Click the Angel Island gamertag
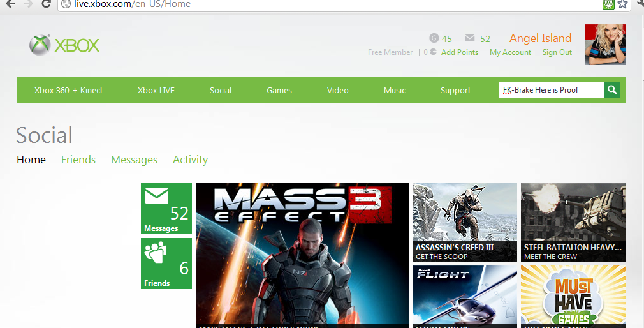644x328 pixels. point(541,38)
